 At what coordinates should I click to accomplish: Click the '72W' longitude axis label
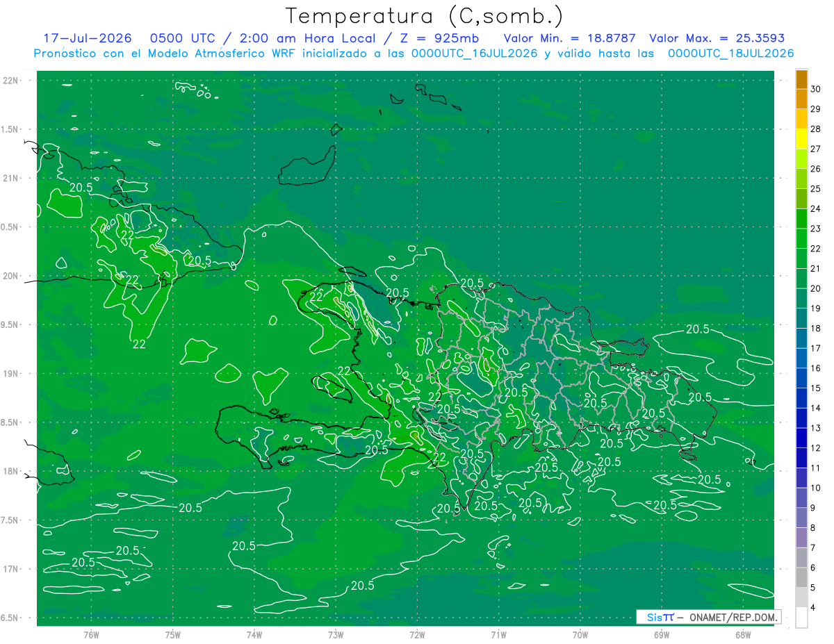point(417,634)
